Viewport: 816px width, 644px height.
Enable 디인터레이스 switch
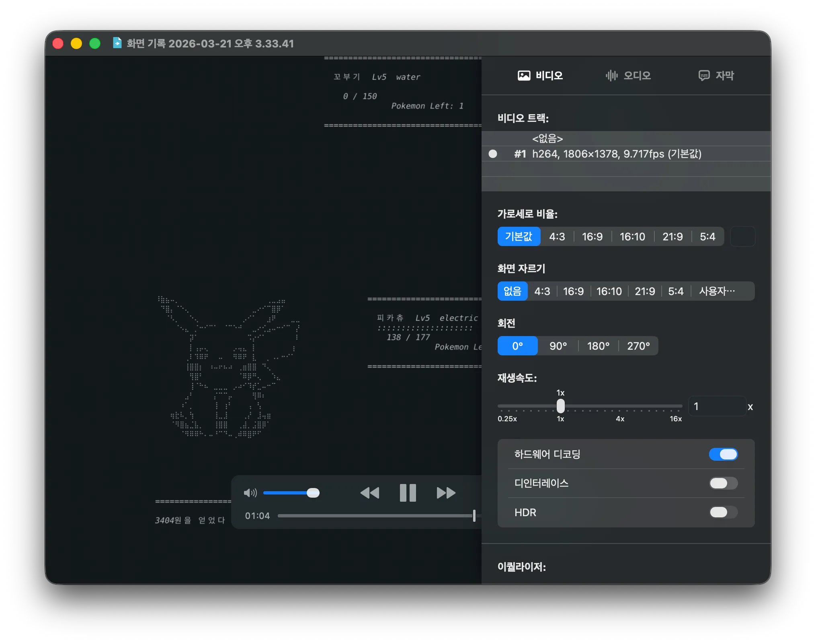click(x=723, y=483)
